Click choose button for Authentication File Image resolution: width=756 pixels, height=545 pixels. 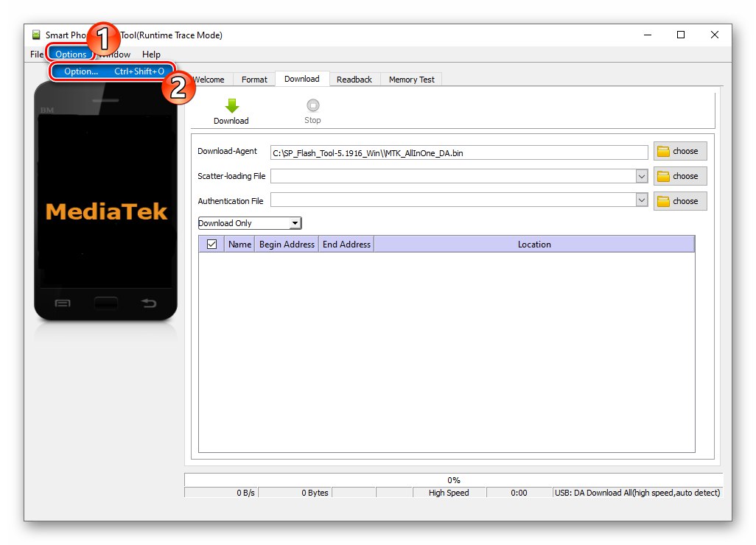pyautogui.click(x=680, y=201)
